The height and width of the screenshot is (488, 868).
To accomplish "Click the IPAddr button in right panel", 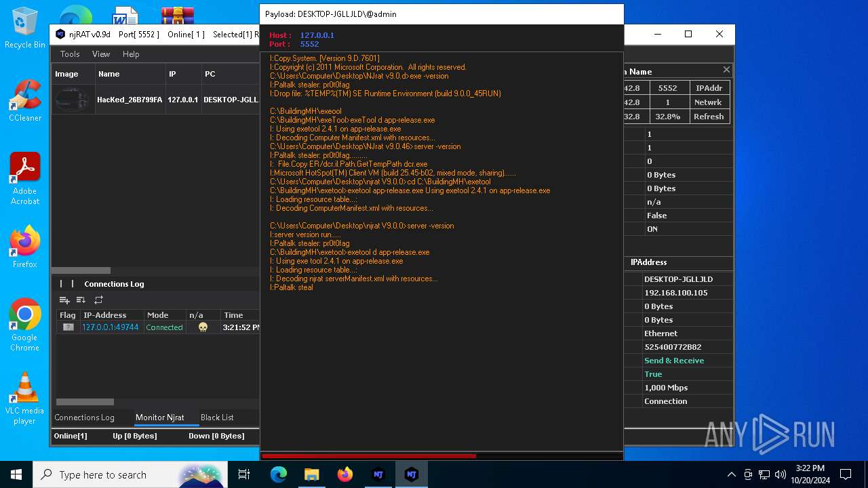I will point(709,88).
